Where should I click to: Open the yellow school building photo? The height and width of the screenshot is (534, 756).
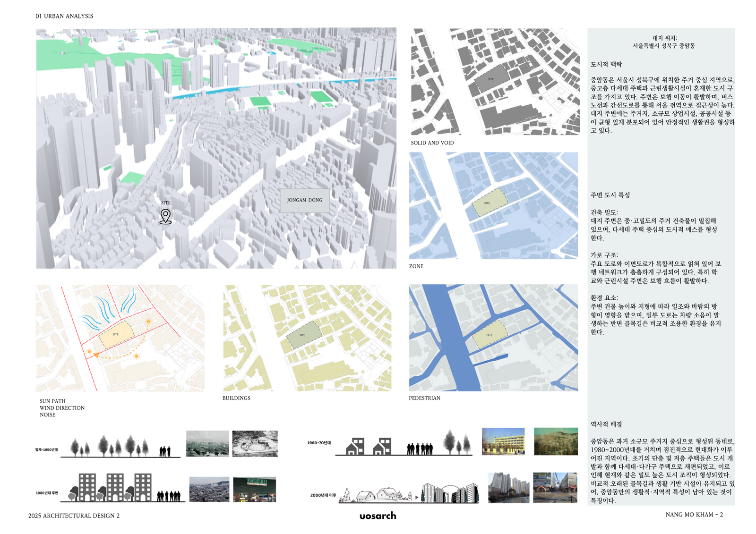pyautogui.click(x=503, y=441)
